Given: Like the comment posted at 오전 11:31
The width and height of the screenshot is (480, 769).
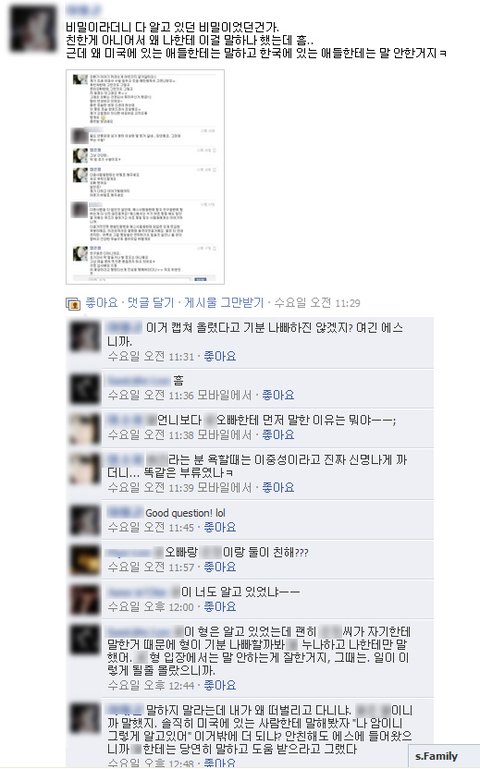Looking at the screenshot, I should (220, 356).
